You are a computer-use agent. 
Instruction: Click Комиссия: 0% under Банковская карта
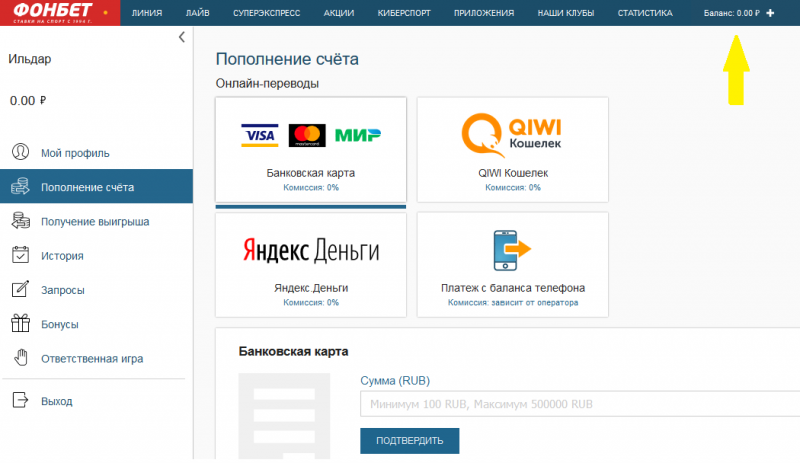click(311, 187)
